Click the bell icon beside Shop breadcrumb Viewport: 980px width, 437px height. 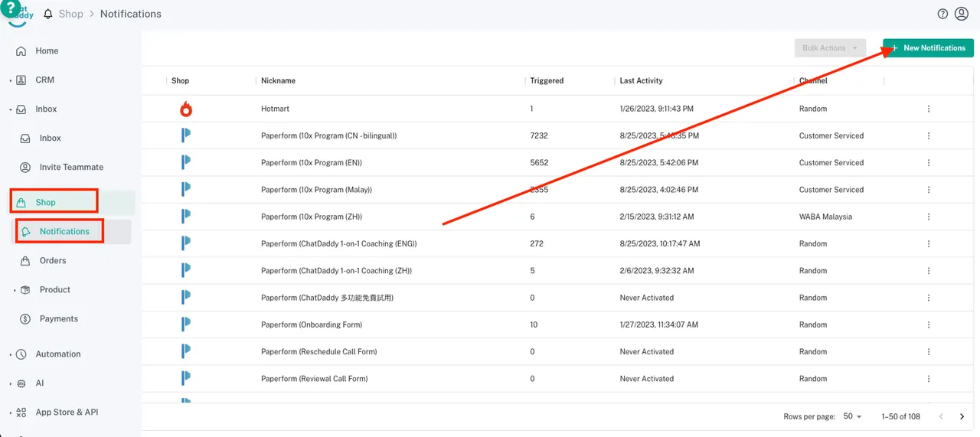click(x=48, y=14)
